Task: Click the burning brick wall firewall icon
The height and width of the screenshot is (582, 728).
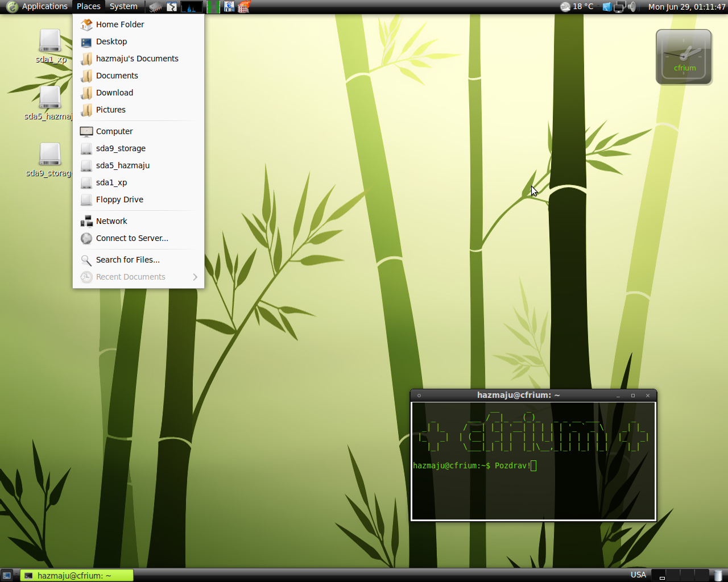Action: coord(245,7)
